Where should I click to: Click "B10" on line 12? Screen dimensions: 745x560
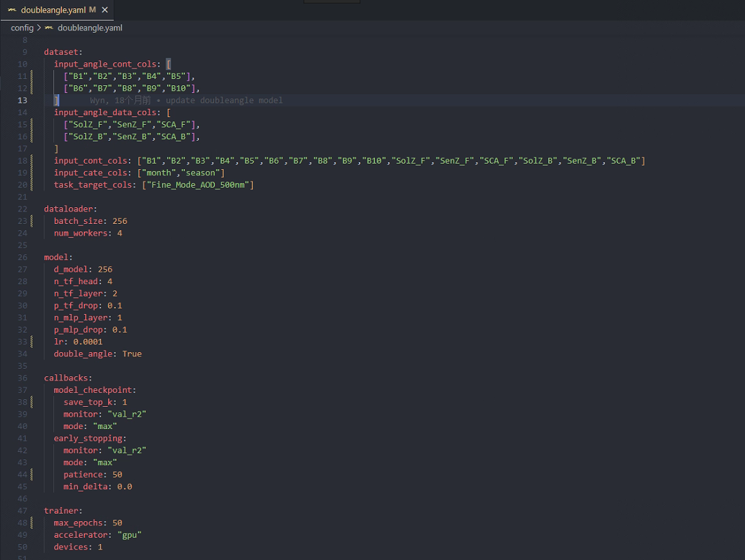pos(178,88)
